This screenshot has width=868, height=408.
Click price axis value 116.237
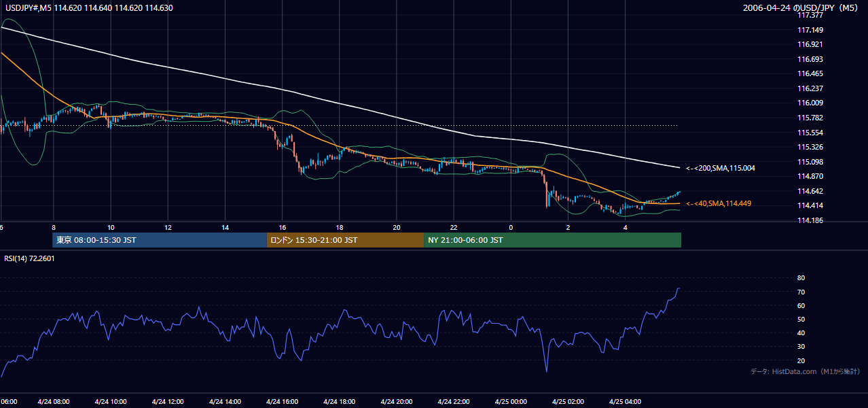coord(810,88)
